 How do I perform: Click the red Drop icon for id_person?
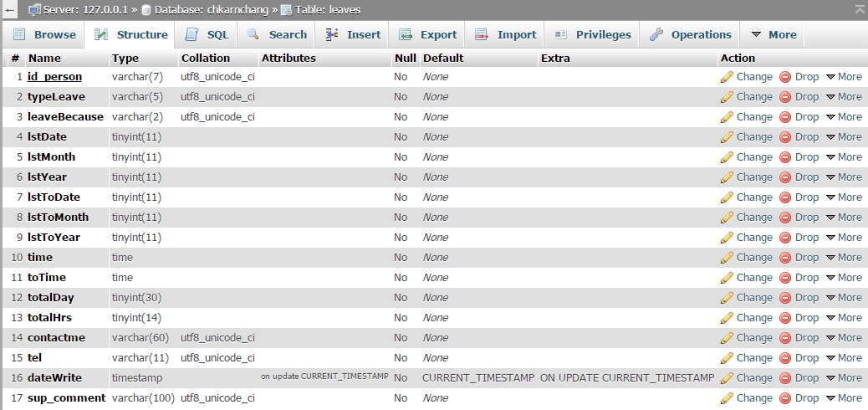tap(785, 77)
